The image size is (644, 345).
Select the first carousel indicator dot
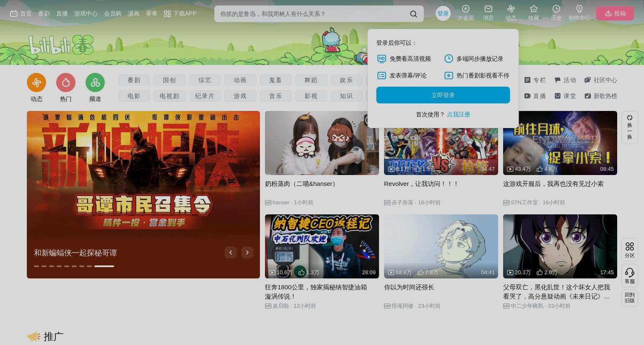(36, 266)
